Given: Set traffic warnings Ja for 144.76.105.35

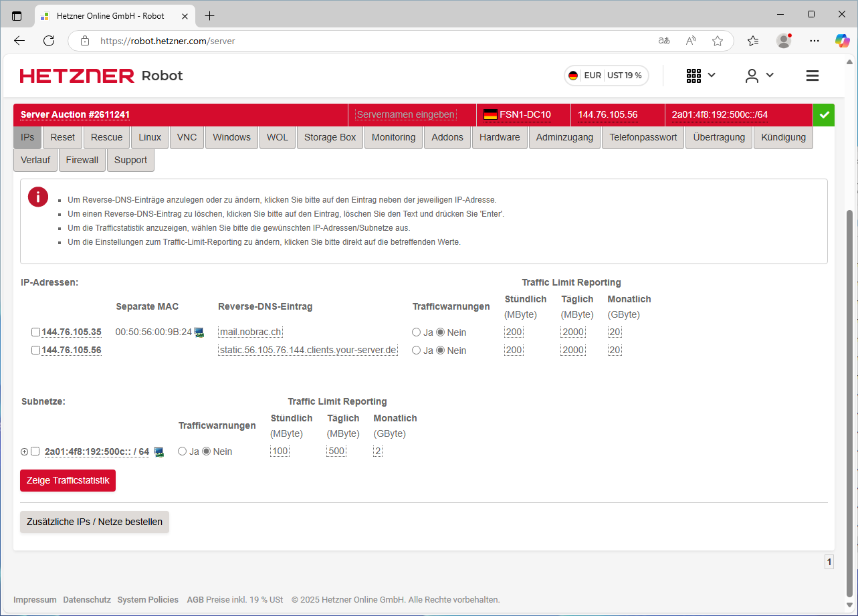Looking at the screenshot, I should tap(416, 332).
